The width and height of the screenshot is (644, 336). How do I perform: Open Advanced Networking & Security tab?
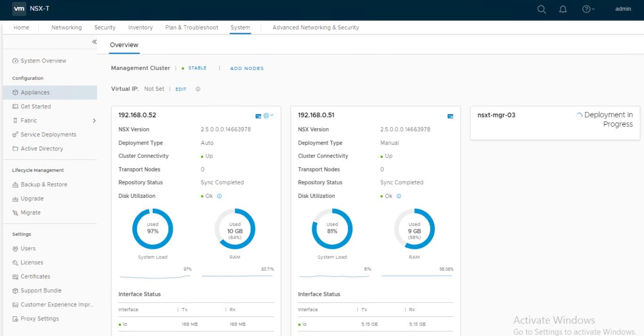316,28
